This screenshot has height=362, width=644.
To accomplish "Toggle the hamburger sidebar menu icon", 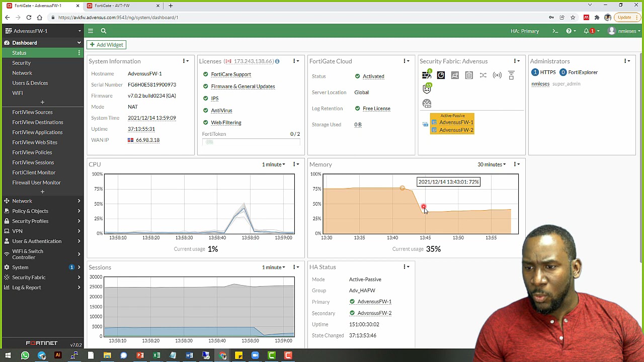I will 91,31.
